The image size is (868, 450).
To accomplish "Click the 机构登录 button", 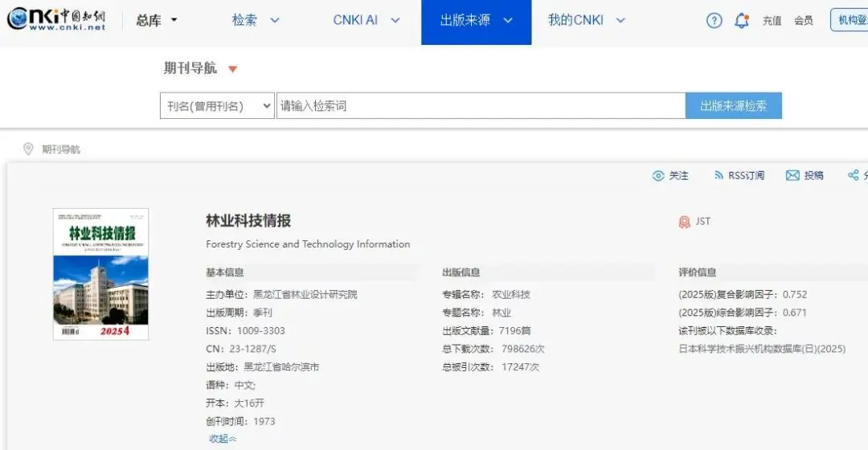I will 850,20.
